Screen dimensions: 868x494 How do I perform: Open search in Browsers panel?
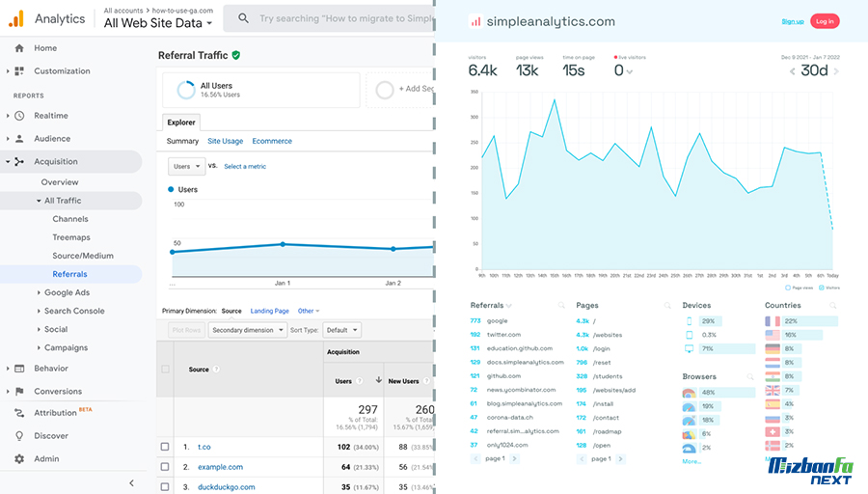pyautogui.click(x=750, y=376)
